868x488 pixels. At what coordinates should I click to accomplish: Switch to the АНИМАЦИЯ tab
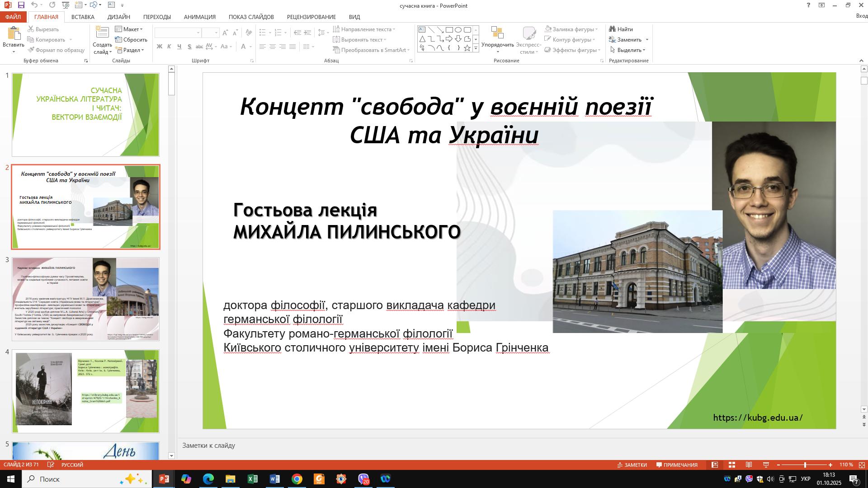tap(199, 17)
